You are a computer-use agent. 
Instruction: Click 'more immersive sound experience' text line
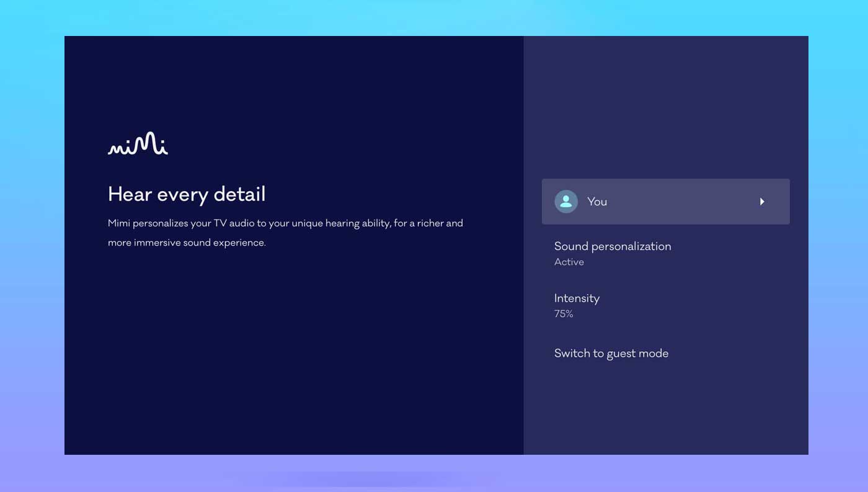pyautogui.click(x=187, y=243)
